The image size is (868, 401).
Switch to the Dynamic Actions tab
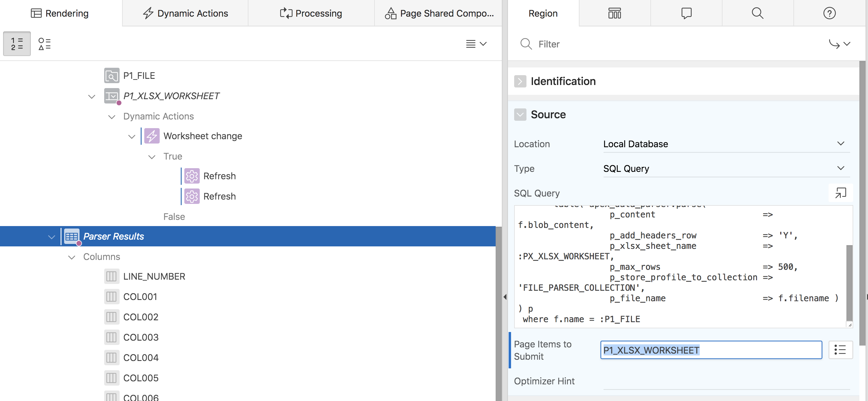pos(185,13)
